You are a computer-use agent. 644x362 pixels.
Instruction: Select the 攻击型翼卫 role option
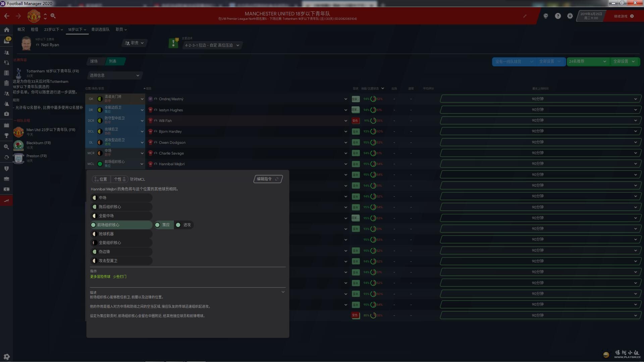[121, 261]
